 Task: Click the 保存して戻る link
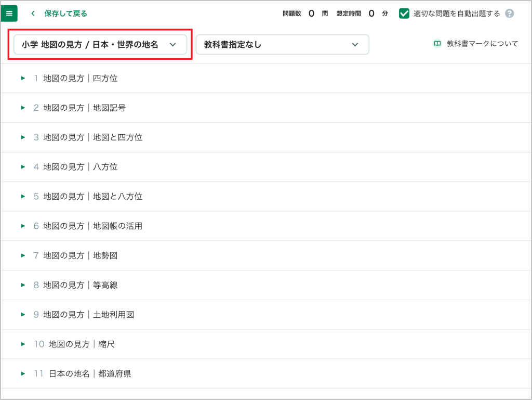click(x=65, y=14)
